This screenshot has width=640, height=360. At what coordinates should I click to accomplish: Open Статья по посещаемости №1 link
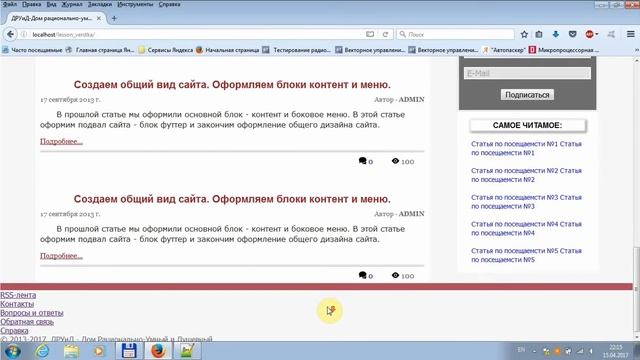(x=526, y=148)
